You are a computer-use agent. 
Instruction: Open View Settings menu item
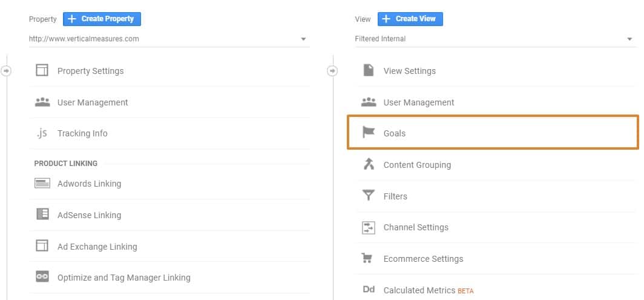409,71
